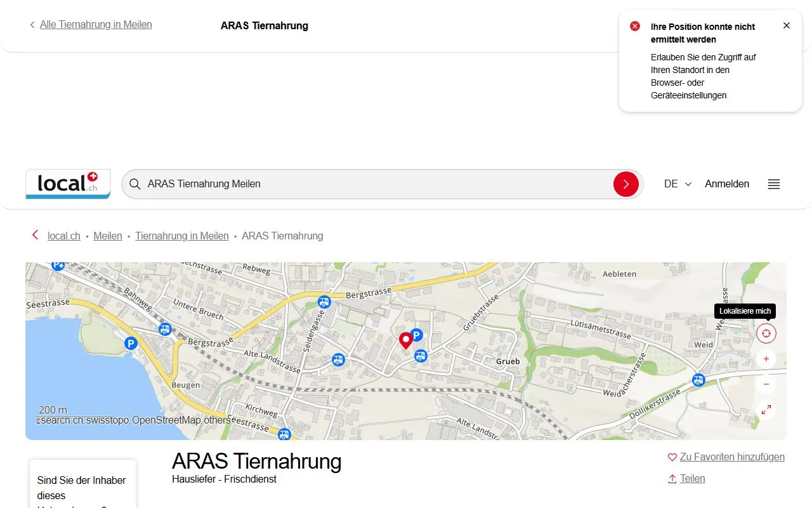
Task: Open the DE language dropdown
Action: point(677,184)
